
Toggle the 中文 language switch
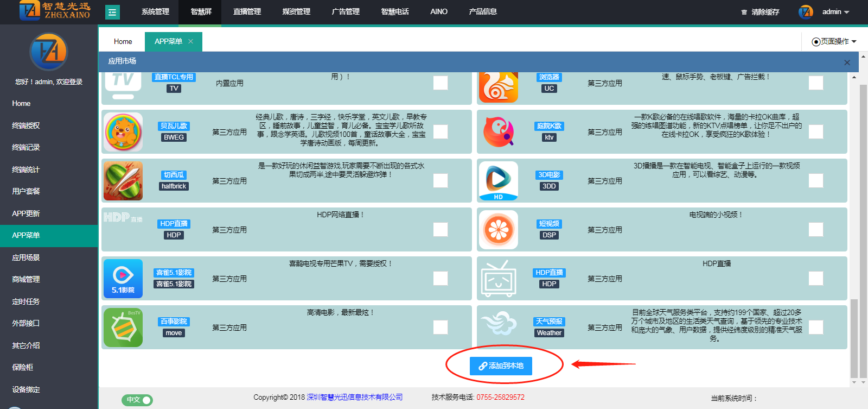137,400
